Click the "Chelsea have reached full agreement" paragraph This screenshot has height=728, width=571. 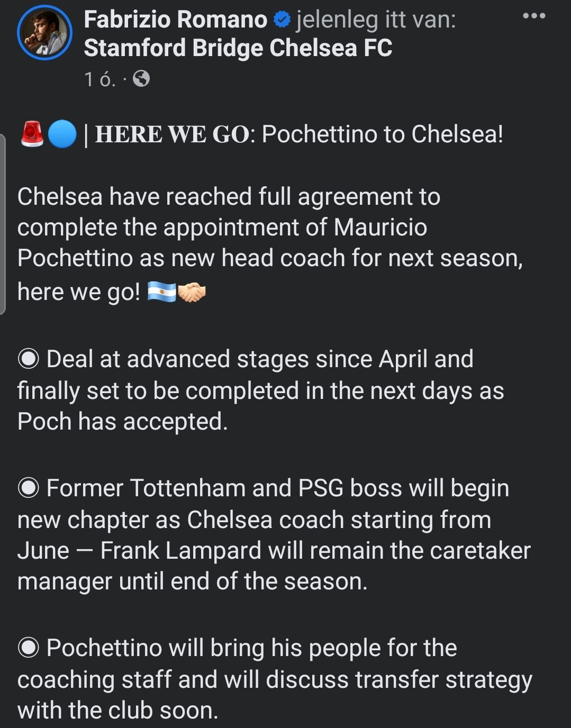point(270,243)
